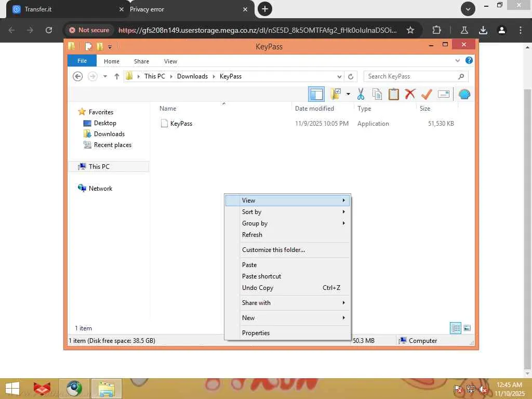532x399 pixels.
Task: Open New submenu in context menu
Action: (x=287, y=318)
